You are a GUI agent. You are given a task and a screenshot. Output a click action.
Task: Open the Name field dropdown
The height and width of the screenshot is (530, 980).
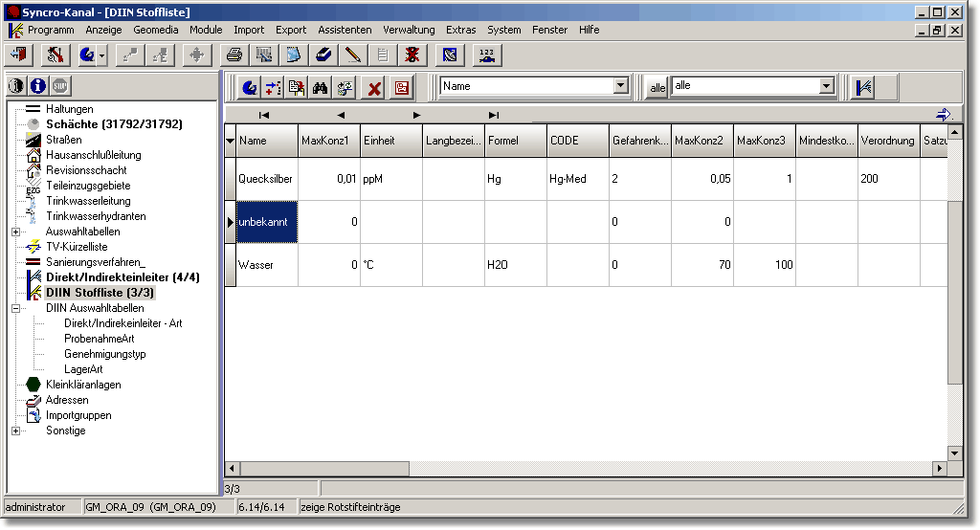coord(621,86)
